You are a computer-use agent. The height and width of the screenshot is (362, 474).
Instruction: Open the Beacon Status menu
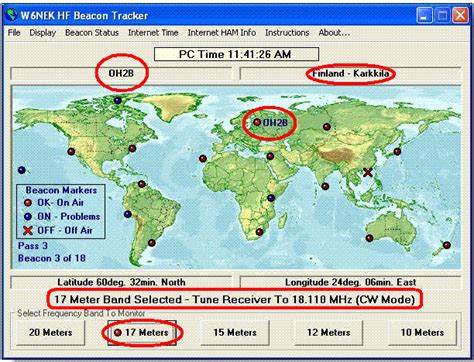pos(92,33)
